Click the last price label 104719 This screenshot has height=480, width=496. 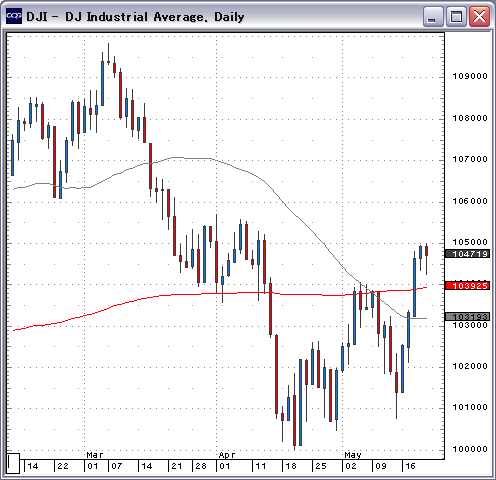pos(468,254)
